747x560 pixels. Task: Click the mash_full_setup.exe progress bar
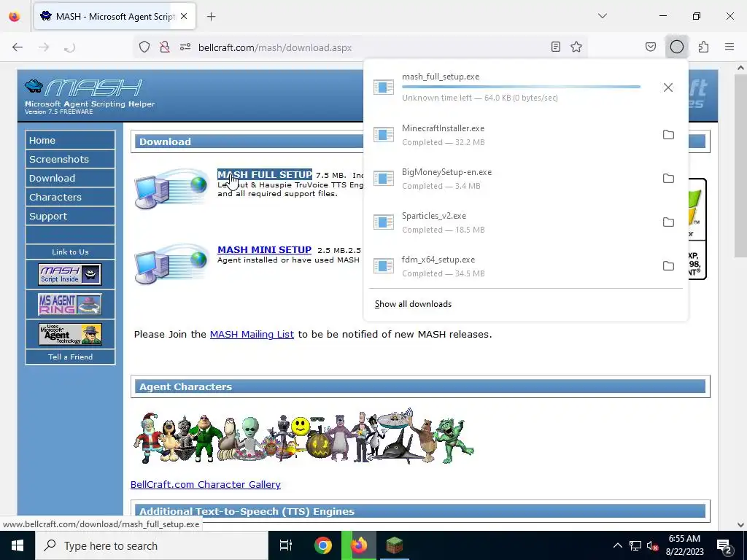[x=521, y=87]
